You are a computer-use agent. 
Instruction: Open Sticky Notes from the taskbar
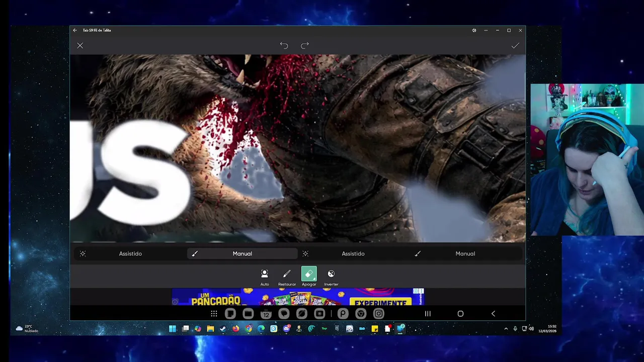click(x=375, y=329)
